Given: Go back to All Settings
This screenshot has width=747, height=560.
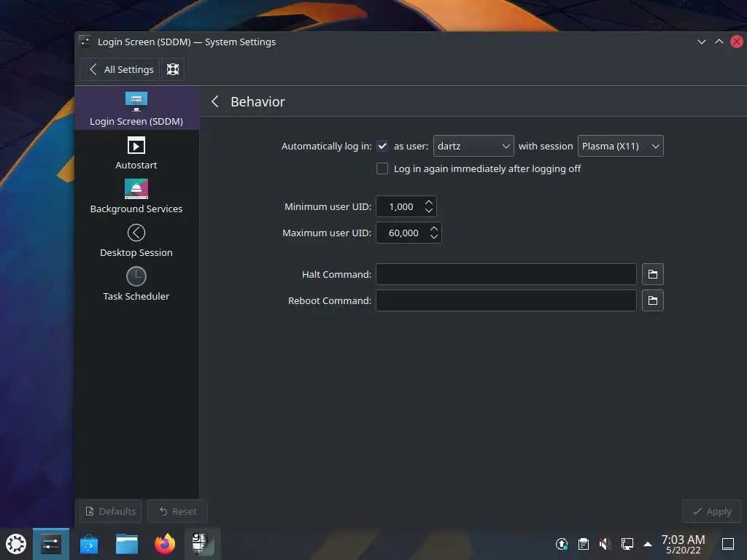Looking at the screenshot, I should (120, 69).
